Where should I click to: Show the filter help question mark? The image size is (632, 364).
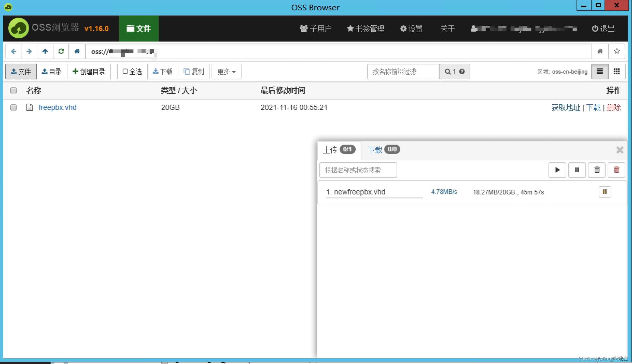click(x=462, y=72)
